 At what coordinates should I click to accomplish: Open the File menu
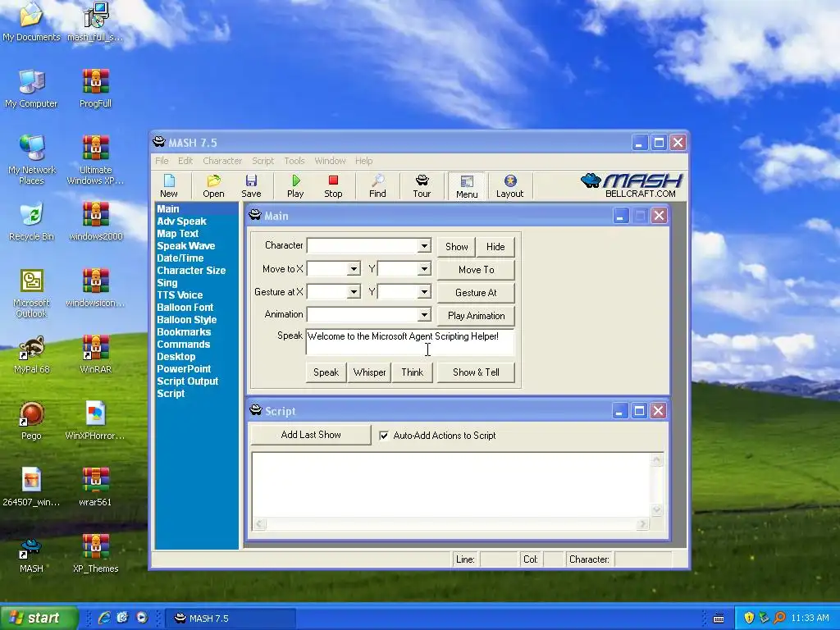click(162, 161)
